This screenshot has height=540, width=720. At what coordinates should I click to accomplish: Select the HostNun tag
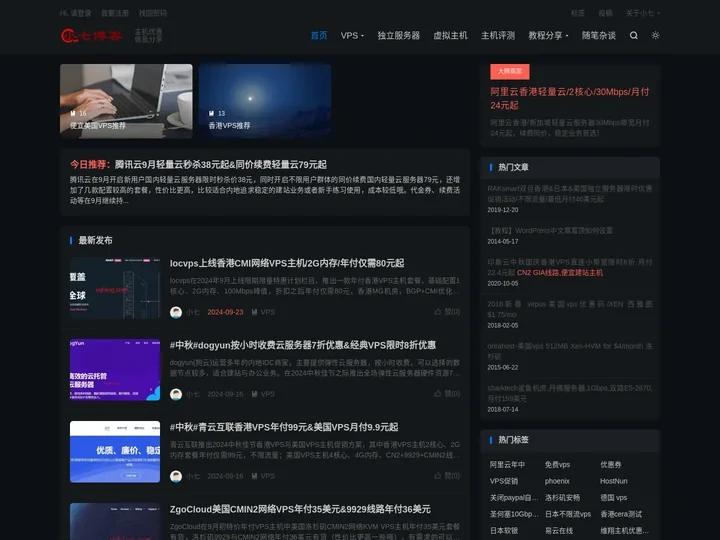pyautogui.click(x=613, y=481)
